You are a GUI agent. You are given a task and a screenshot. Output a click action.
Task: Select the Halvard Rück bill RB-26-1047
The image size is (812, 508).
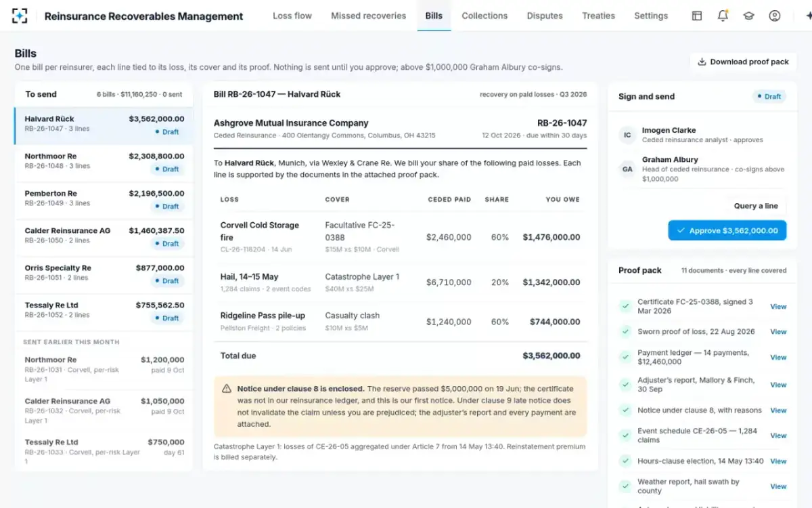coord(104,125)
